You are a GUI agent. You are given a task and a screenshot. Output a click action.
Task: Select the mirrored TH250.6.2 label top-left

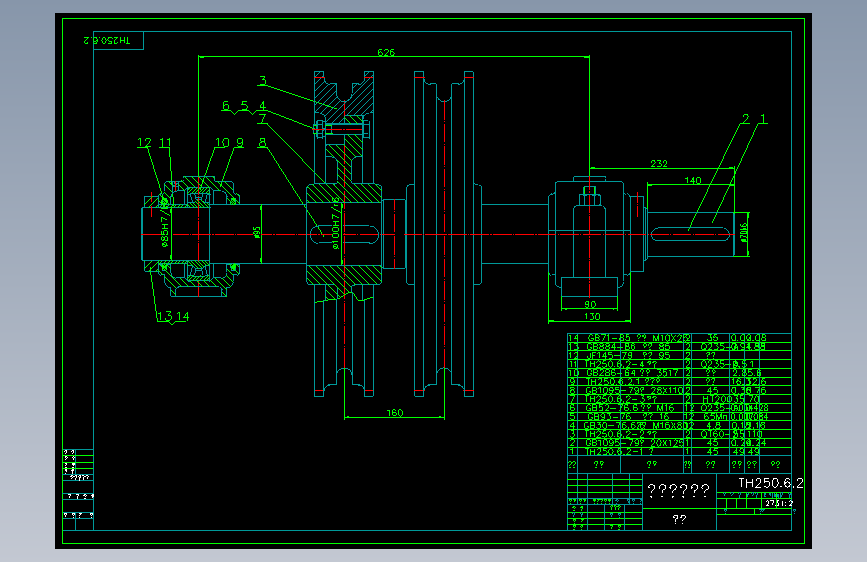click(107, 40)
